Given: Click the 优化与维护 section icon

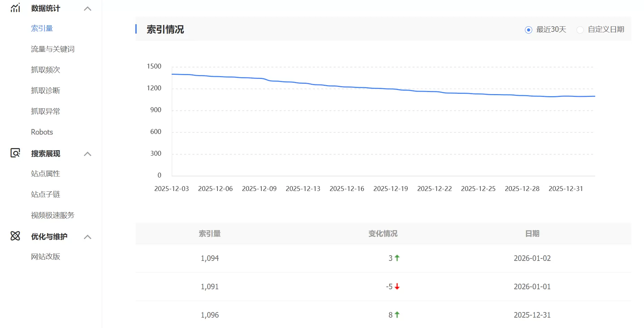Looking at the screenshot, I should tap(15, 236).
